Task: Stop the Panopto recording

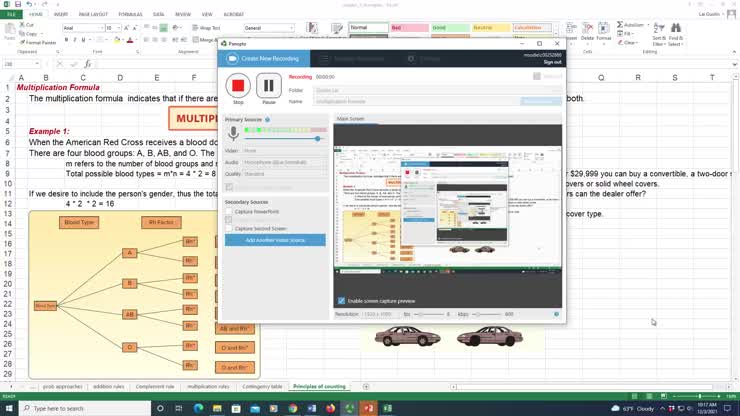Action: click(x=238, y=86)
